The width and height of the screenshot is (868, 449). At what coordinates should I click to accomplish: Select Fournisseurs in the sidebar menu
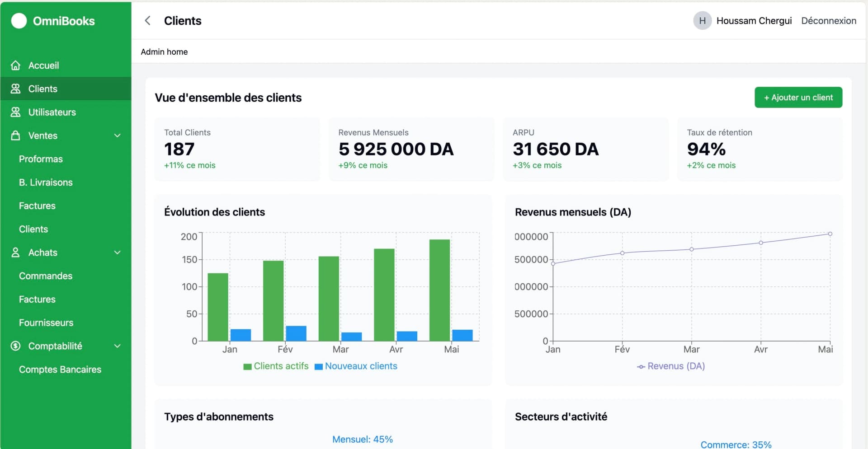pos(46,323)
